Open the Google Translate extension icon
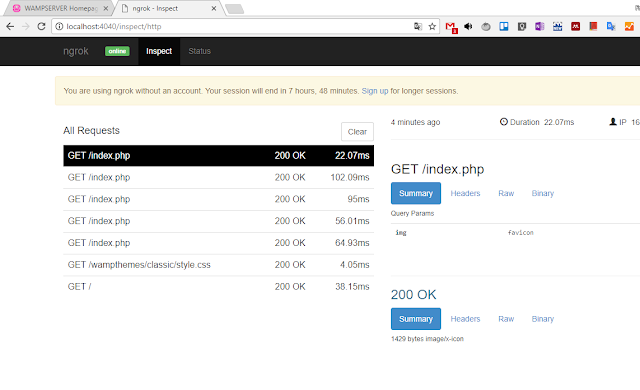 [611, 27]
